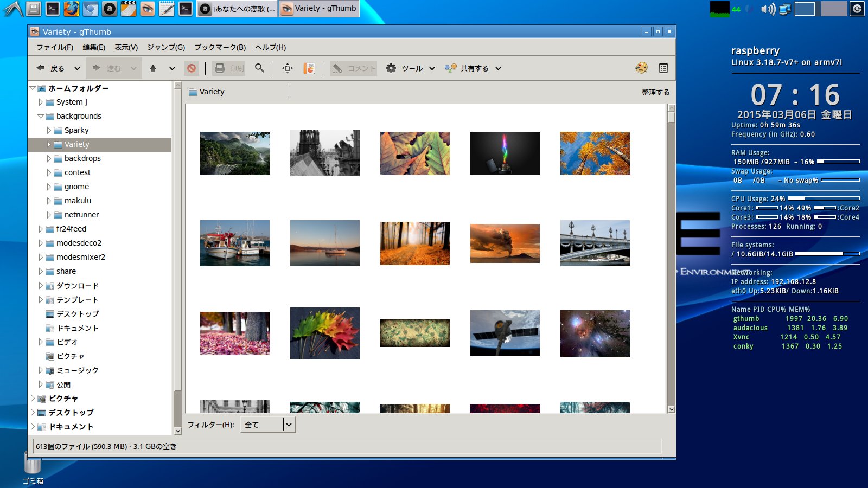Click the 戻る back button

(51, 68)
